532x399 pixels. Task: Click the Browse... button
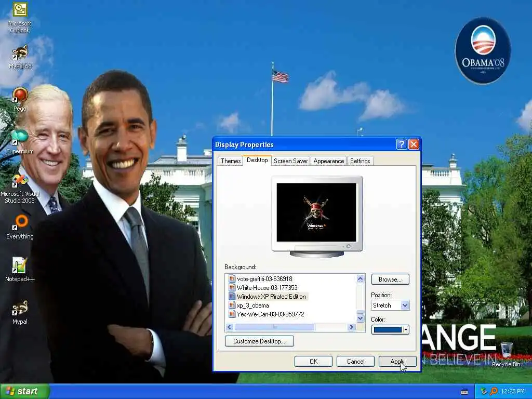pos(390,279)
